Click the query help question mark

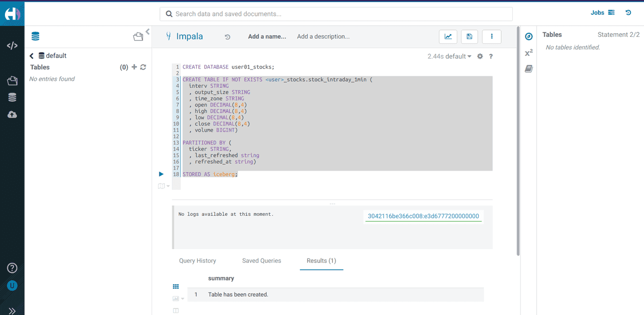point(491,57)
